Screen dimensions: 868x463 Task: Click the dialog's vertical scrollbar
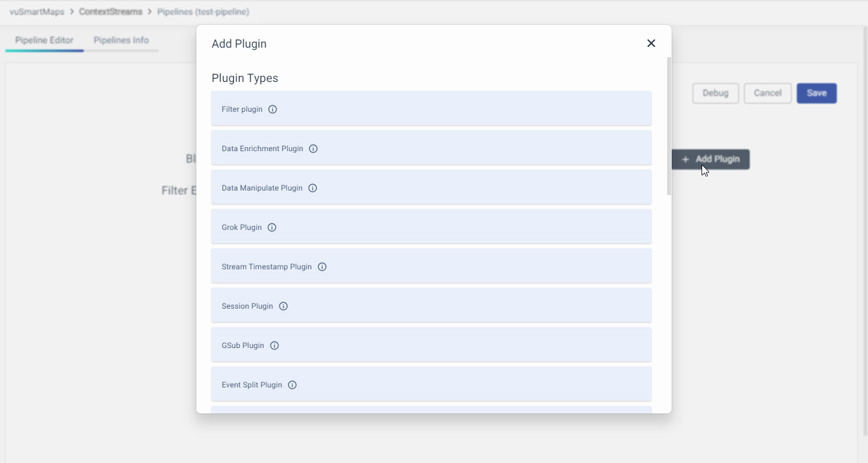[668, 127]
